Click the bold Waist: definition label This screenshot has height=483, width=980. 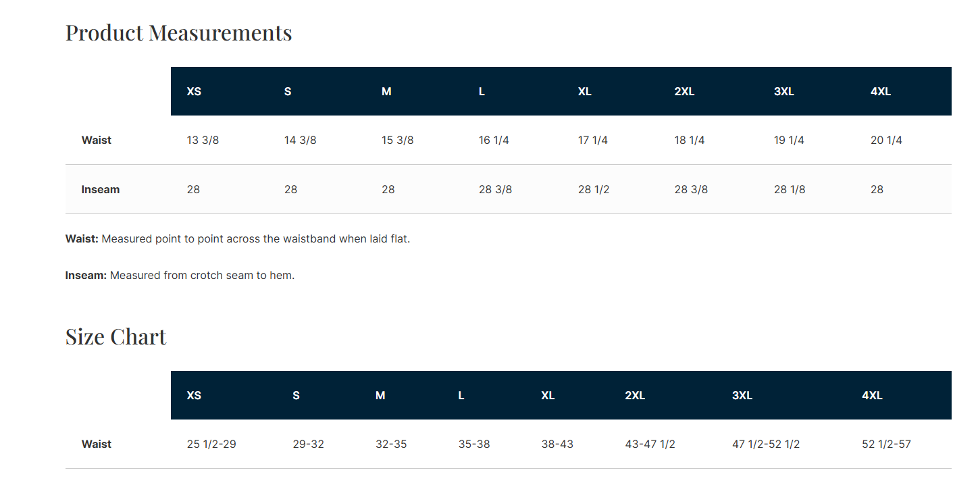pyautogui.click(x=82, y=239)
